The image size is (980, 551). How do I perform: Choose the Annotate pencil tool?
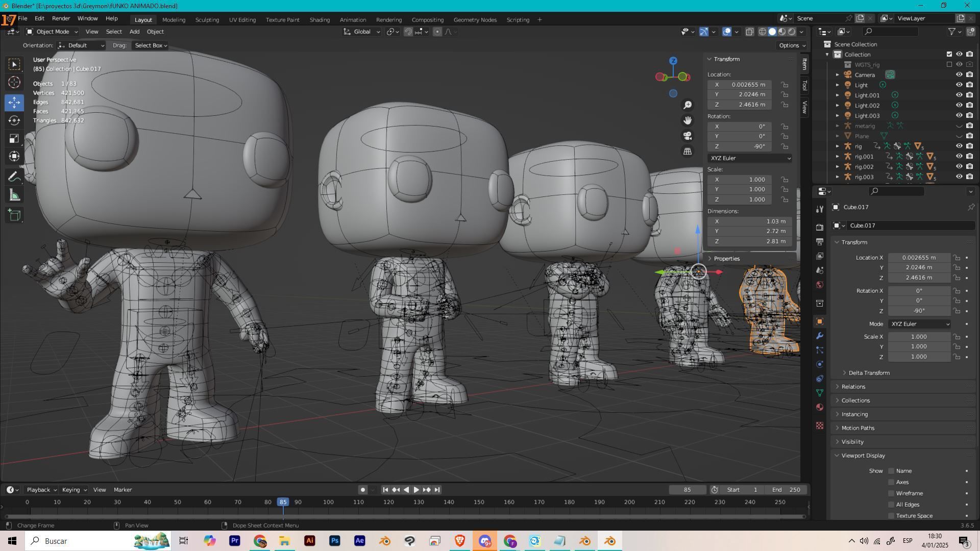[14, 177]
